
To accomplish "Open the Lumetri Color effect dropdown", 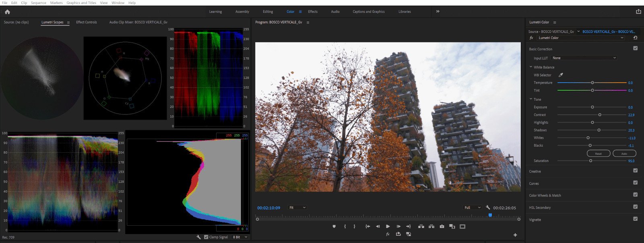I will coord(581,38).
